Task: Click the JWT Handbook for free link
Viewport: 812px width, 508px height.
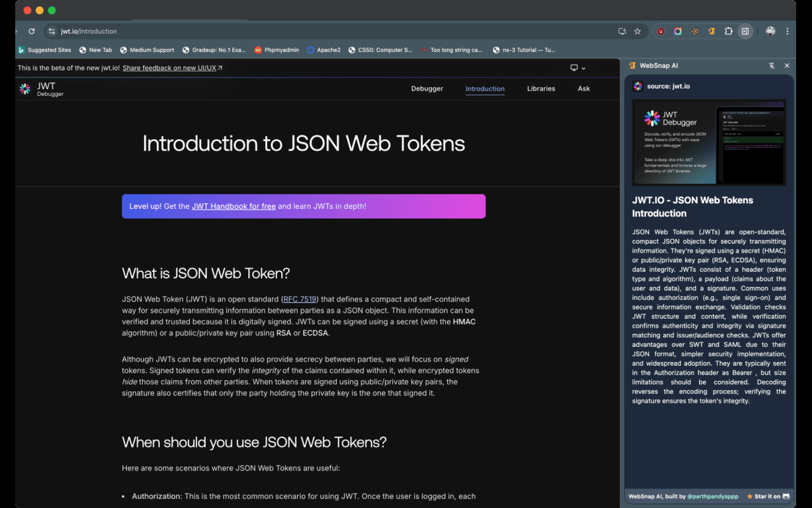Action: (233, 206)
